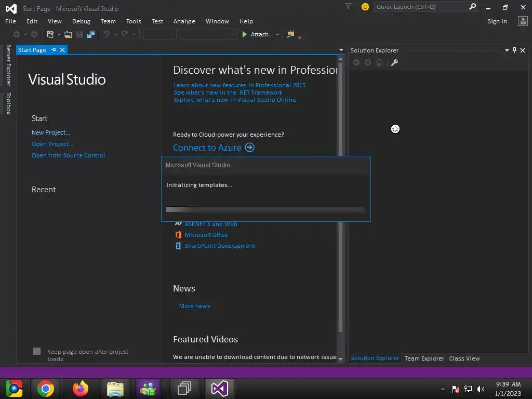The width and height of the screenshot is (532, 399).
Task: Click the notifications flag icon in title bar
Action: (348, 6)
